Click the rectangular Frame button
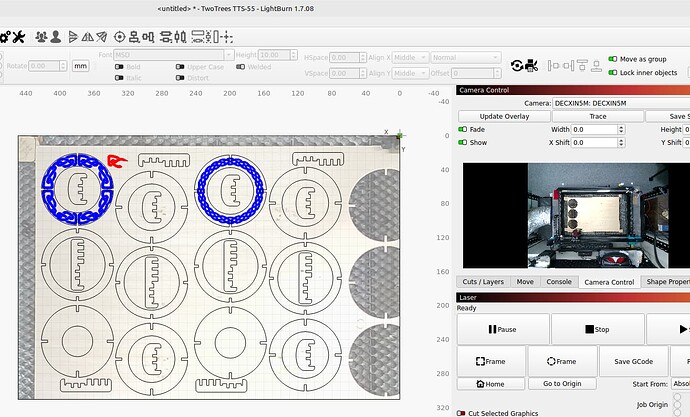 click(491, 361)
